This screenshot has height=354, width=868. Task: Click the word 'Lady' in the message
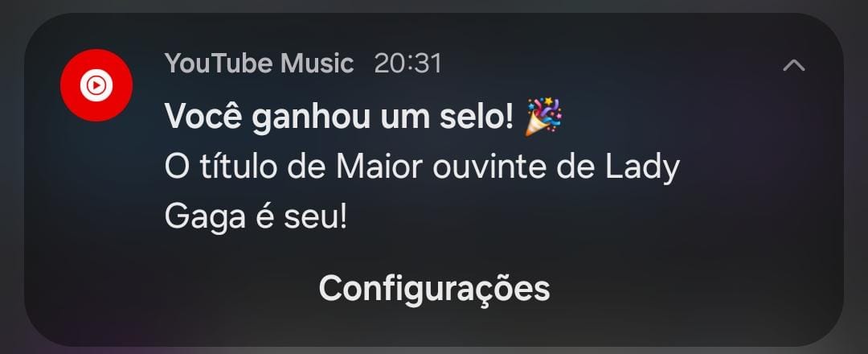(x=642, y=168)
